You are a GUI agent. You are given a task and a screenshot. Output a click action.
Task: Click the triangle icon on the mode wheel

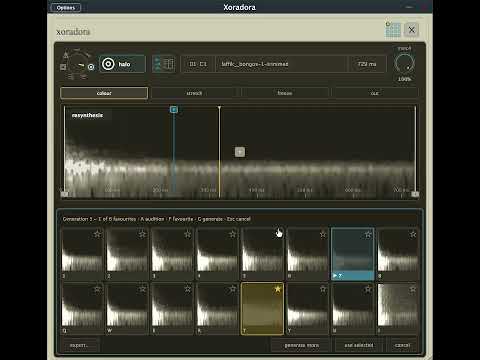pyautogui.click(x=66, y=55)
